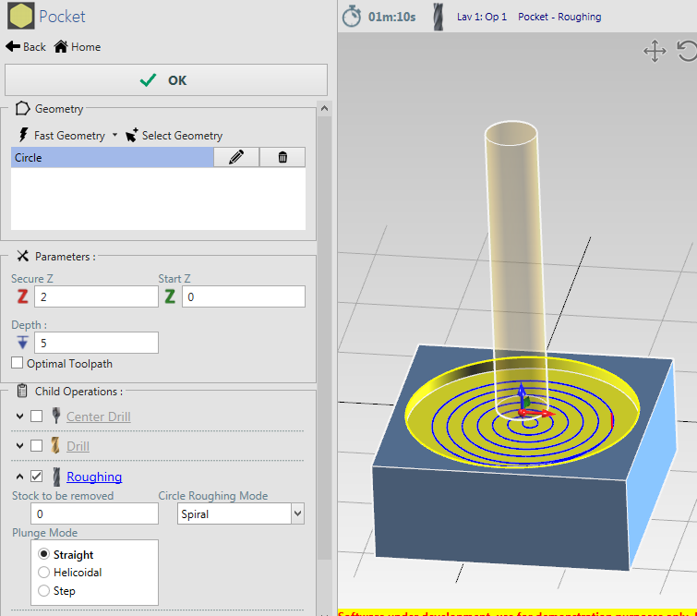The width and height of the screenshot is (697, 616).
Task: Collapse the Roughing operation chevron
Action: tap(19, 477)
